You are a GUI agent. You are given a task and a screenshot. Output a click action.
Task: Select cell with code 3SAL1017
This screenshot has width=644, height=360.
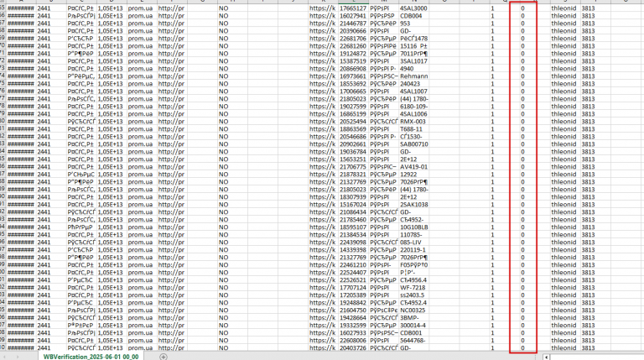(413, 60)
